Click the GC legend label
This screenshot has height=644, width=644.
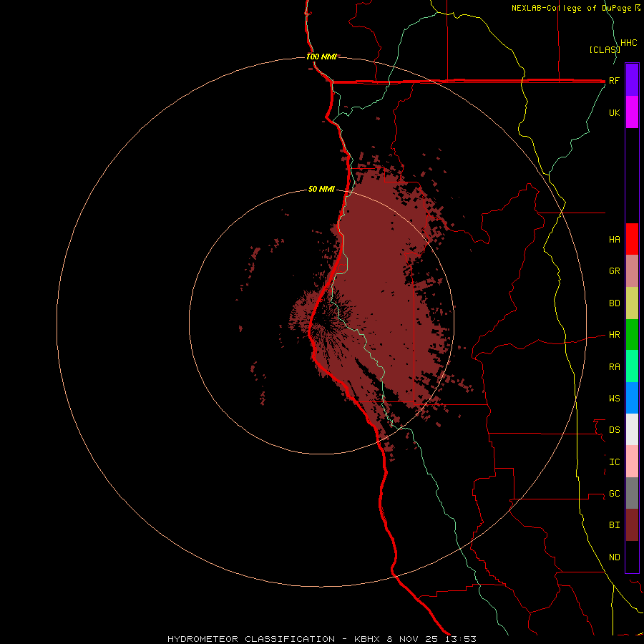[615, 494]
